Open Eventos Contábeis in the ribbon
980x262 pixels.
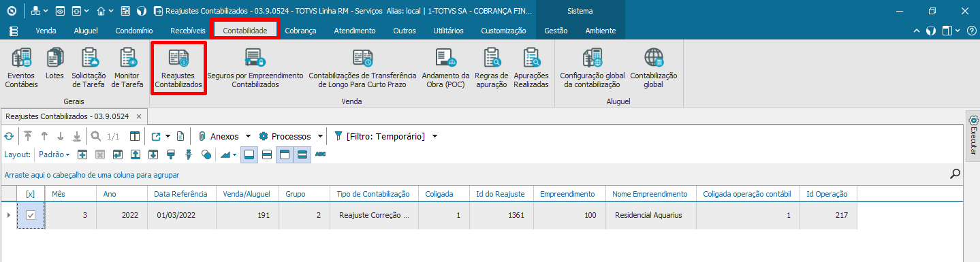pos(22,69)
